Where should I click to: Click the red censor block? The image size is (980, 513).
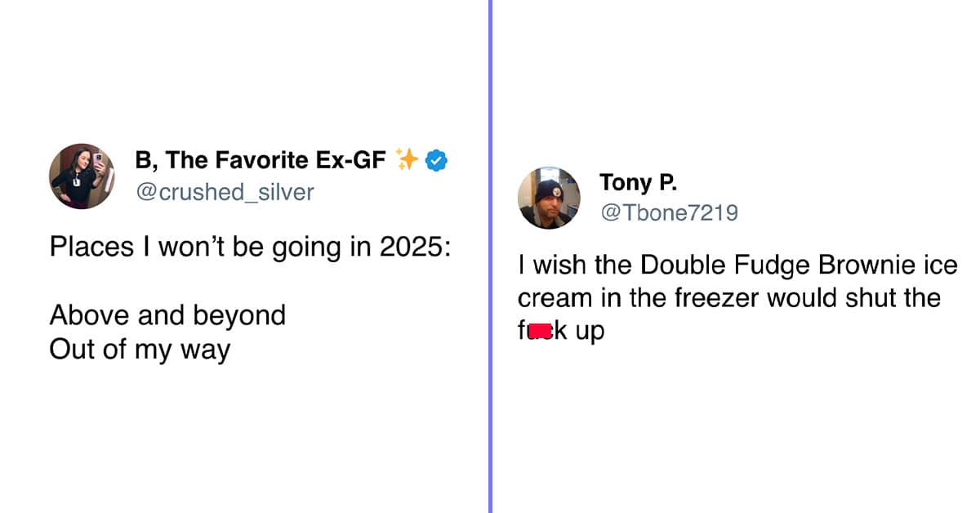pyautogui.click(x=540, y=332)
